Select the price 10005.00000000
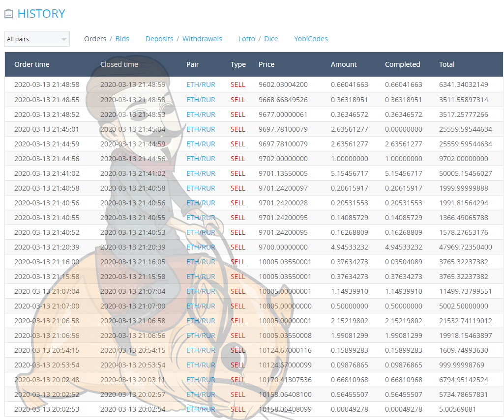The image size is (504, 420). (x=285, y=306)
